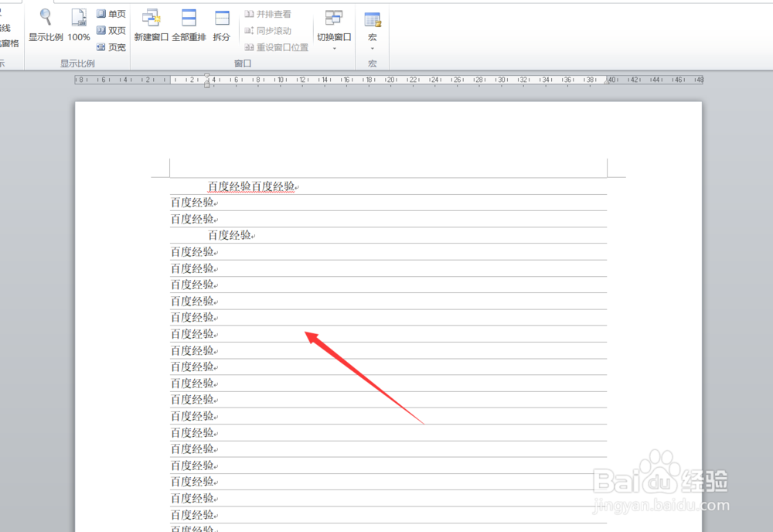Split the window with 拆分
Image resolution: width=773 pixels, height=532 pixels.
[222, 25]
